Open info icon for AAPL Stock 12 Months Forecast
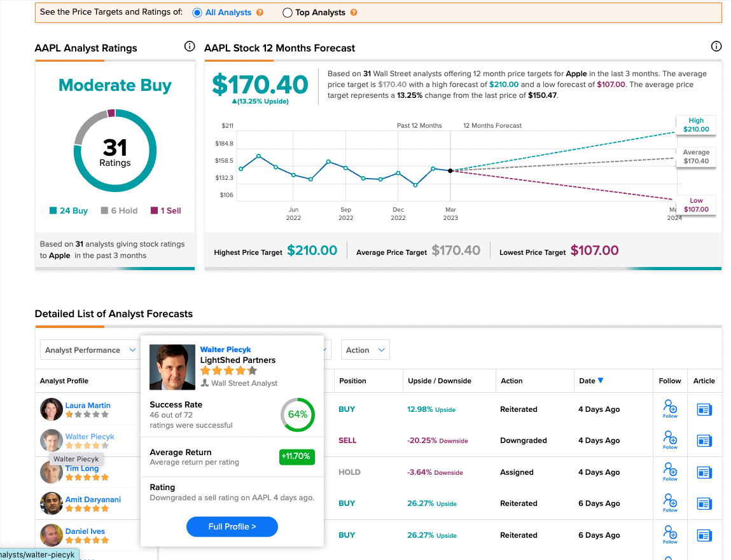This screenshot has height=560, width=731. (x=716, y=46)
